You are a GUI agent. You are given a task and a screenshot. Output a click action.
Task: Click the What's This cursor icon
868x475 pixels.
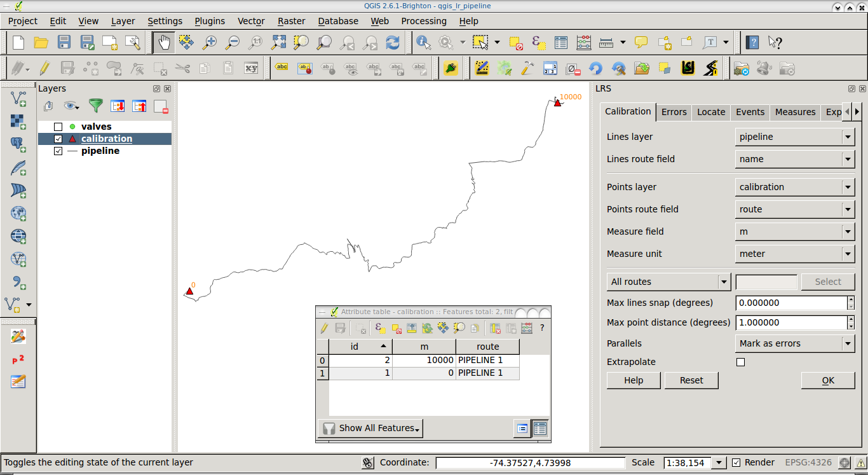point(775,43)
